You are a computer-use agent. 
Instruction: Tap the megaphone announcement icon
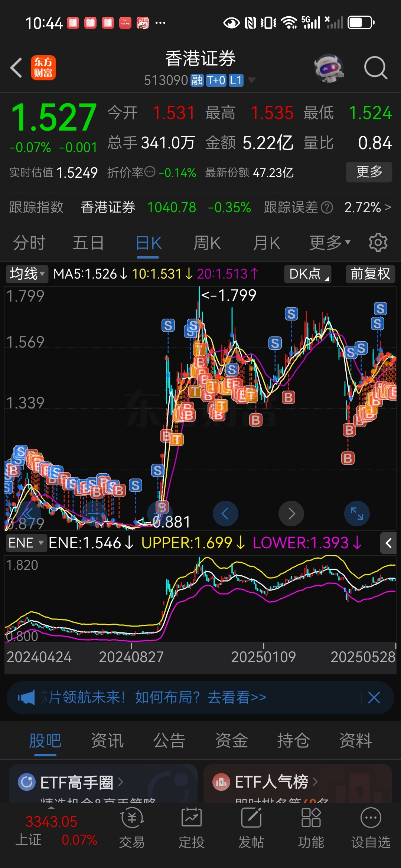coord(26,697)
